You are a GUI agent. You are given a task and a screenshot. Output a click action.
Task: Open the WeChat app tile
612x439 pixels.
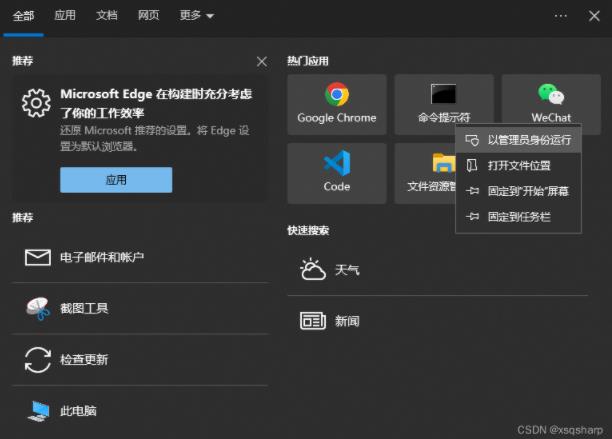[x=551, y=105]
